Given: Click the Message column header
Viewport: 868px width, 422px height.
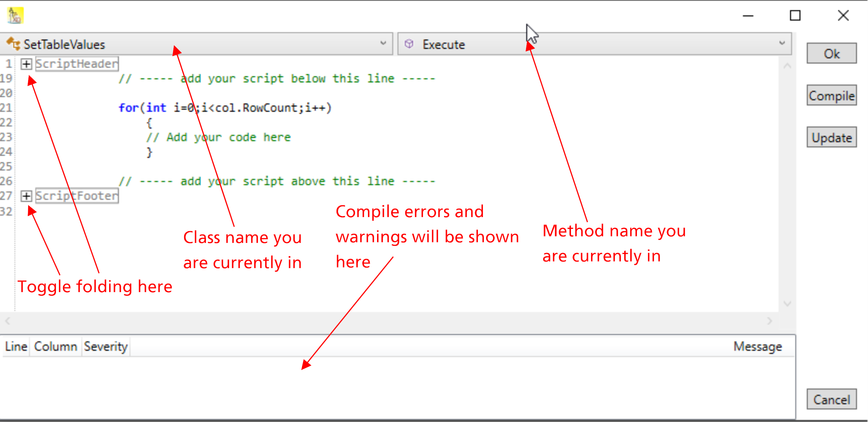Looking at the screenshot, I should 757,346.
